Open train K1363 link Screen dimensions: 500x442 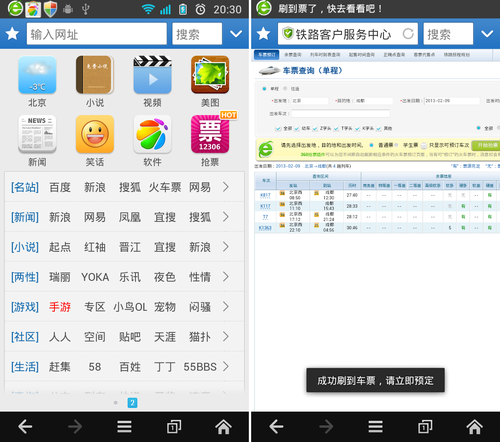tap(265, 228)
